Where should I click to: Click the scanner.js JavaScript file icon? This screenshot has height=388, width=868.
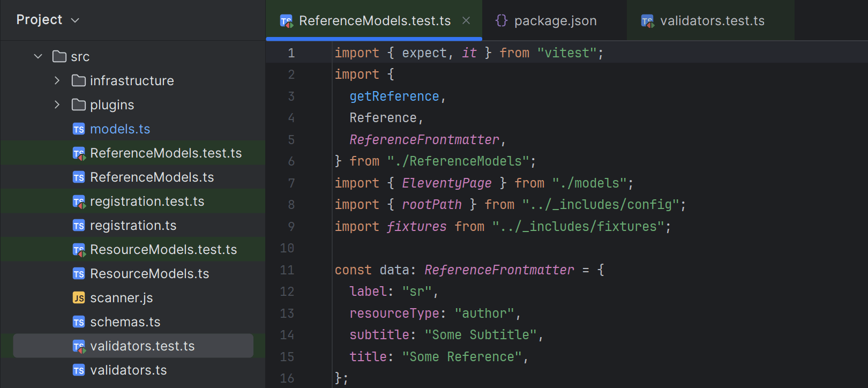[x=79, y=298]
